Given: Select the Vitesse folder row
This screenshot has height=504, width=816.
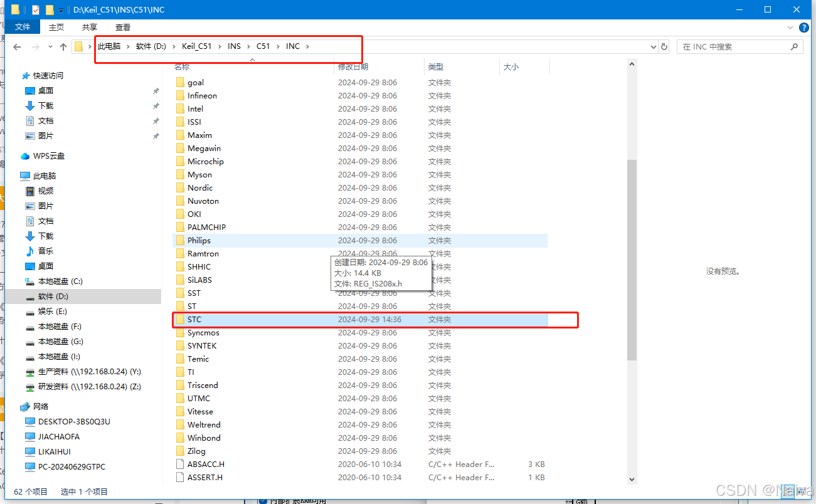Looking at the screenshot, I should (x=360, y=411).
